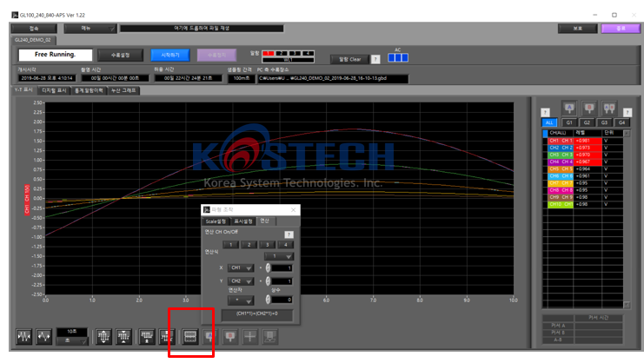
Task: Click the app icon in the title bar
Action: click(x=15, y=15)
